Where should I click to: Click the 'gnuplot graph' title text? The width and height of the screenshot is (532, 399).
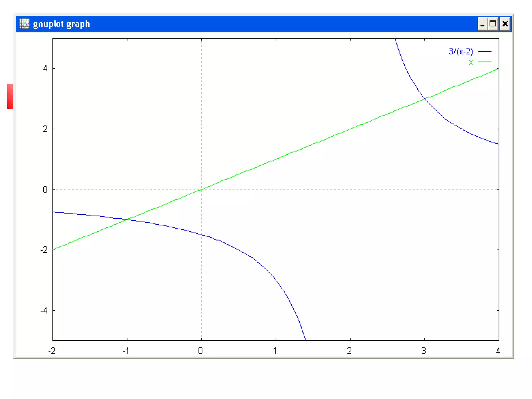61,24
